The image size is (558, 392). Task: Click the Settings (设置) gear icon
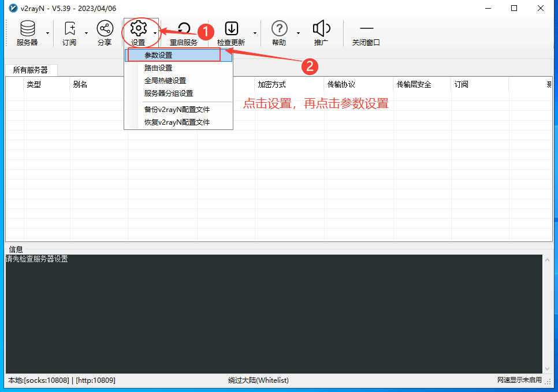(x=138, y=29)
